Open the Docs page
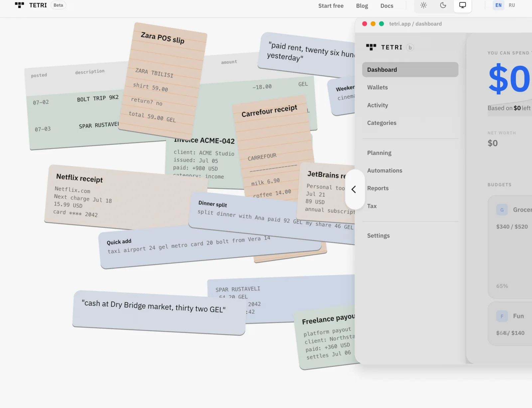 (x=387, y=6)
